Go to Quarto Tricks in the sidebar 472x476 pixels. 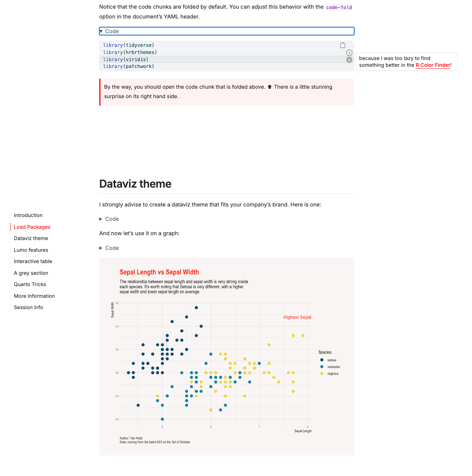[30, 285]
